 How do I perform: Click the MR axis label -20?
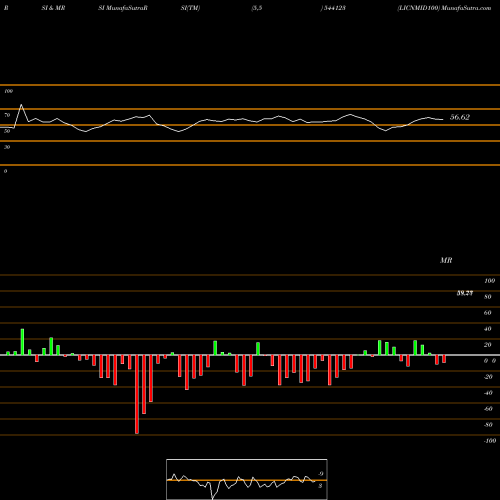(x=488, y=377)
